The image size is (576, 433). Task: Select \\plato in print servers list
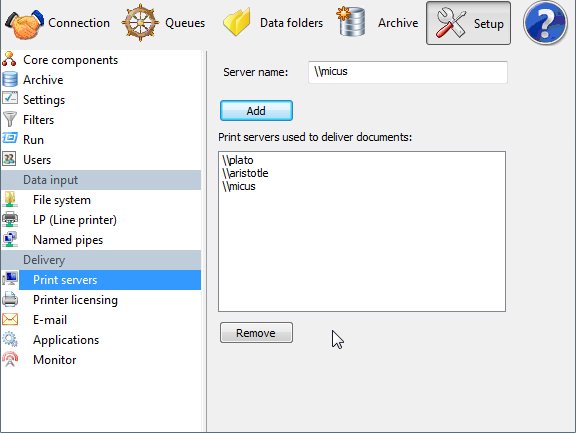238,160
